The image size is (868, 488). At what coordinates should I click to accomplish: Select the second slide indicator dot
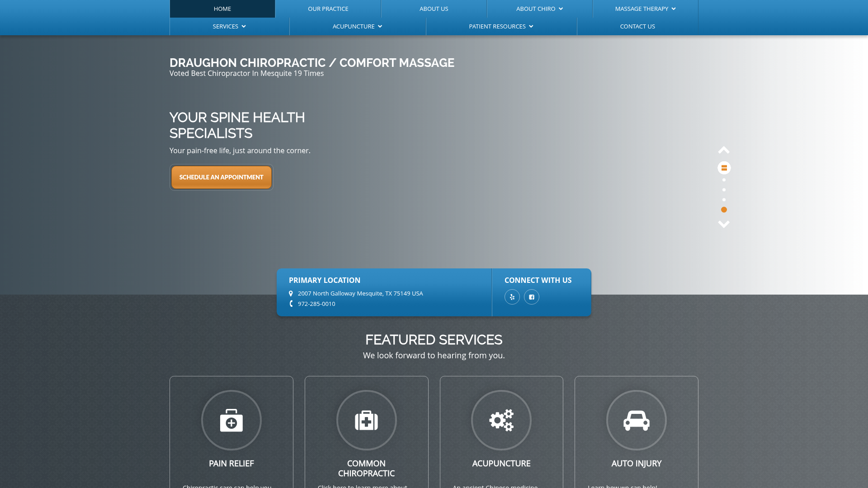pos(724,190)
